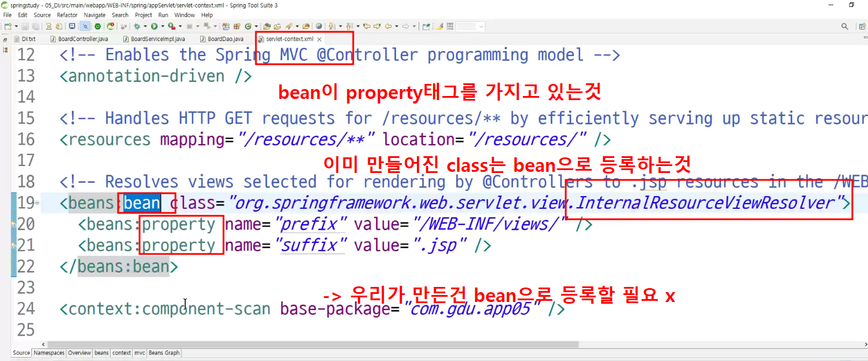Open the Project menu
Image resolution: width=868 pixels, height=361 pixels.
(x=144, y=15)
